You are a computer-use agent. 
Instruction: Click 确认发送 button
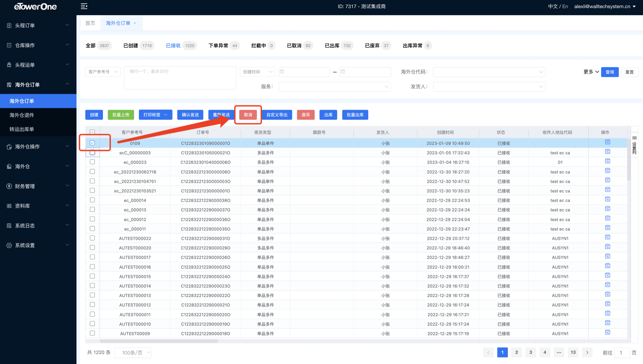(x=190, y=115)
